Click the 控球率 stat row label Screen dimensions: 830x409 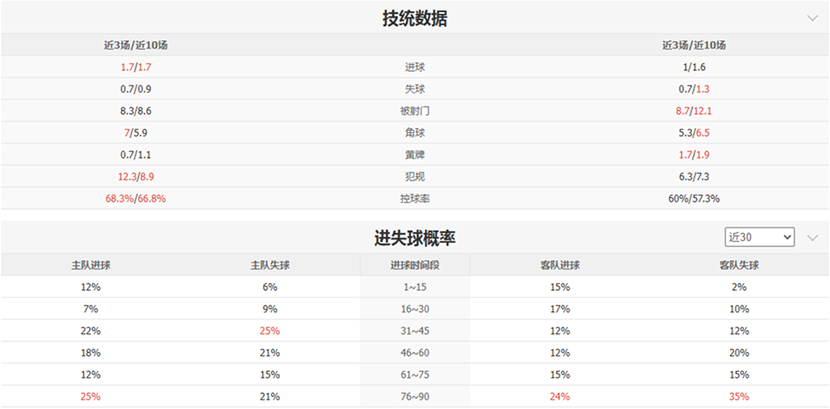[x=414, y=199]
